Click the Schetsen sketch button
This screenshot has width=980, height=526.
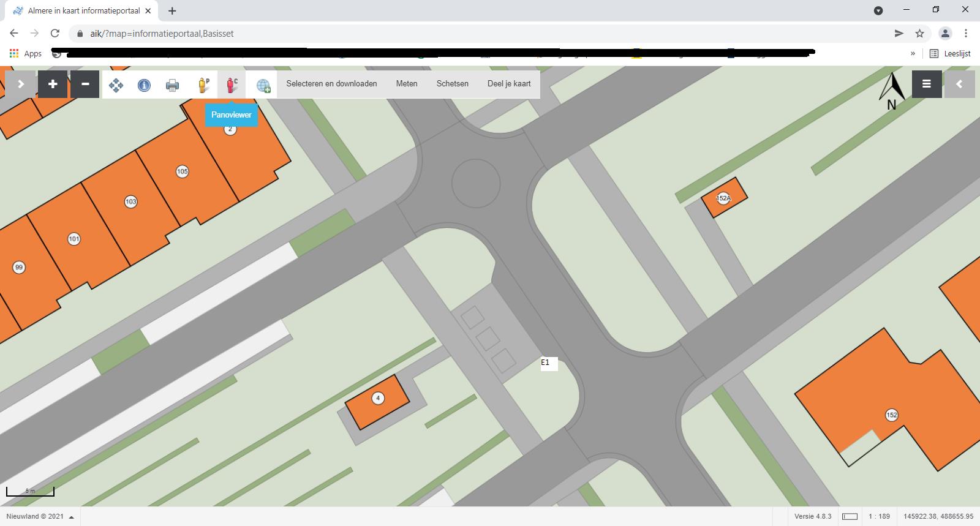pyautogui.click(x=452, y=84)
